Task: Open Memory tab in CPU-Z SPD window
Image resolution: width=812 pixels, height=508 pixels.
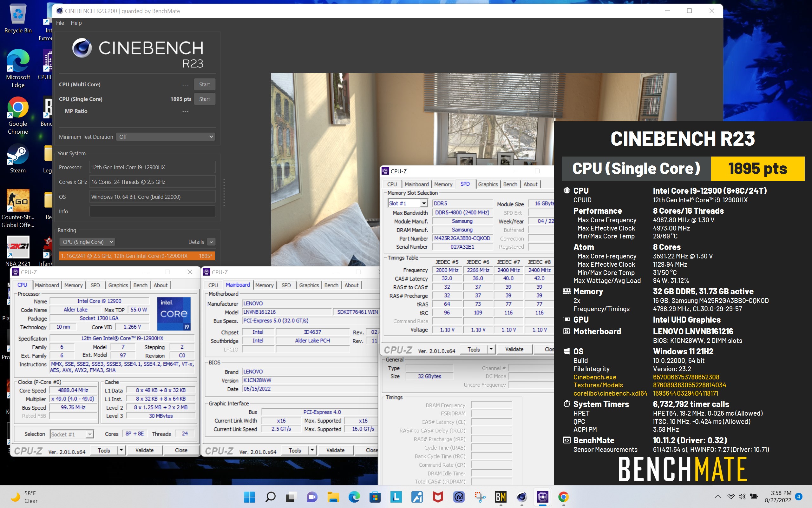Action: pyautogui.click(x=443, y=184)
